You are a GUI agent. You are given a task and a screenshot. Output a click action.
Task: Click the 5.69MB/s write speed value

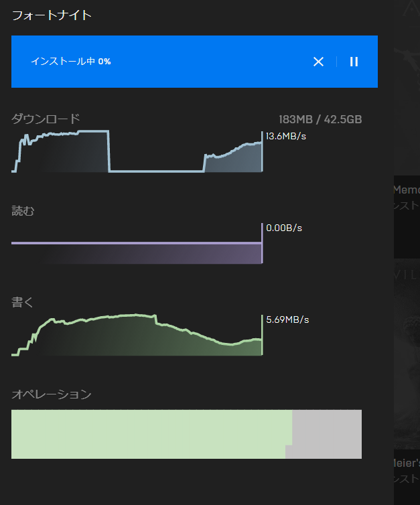coord(287,320)
